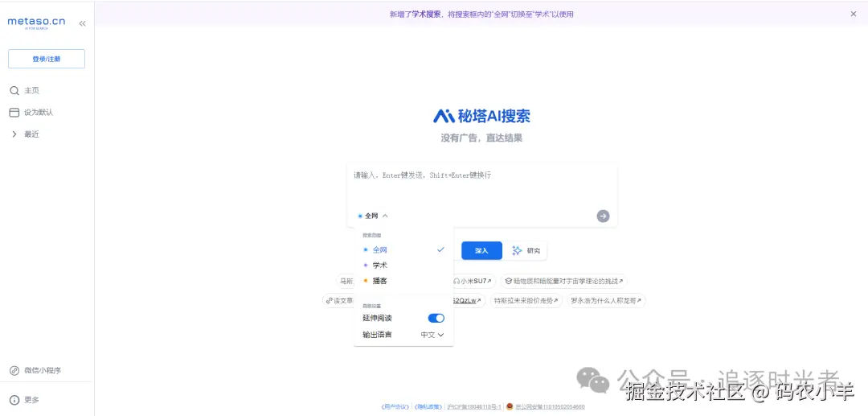Click the 微信小程序 link icon
Viewport: 868px width, 416px height.
[x=14, y=371]
